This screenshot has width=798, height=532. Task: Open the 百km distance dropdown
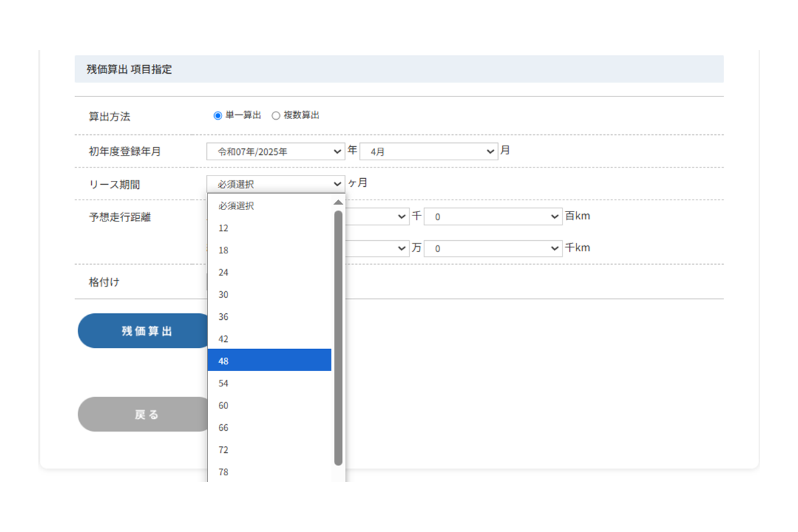pyautogui.click(x=493, y=217)
